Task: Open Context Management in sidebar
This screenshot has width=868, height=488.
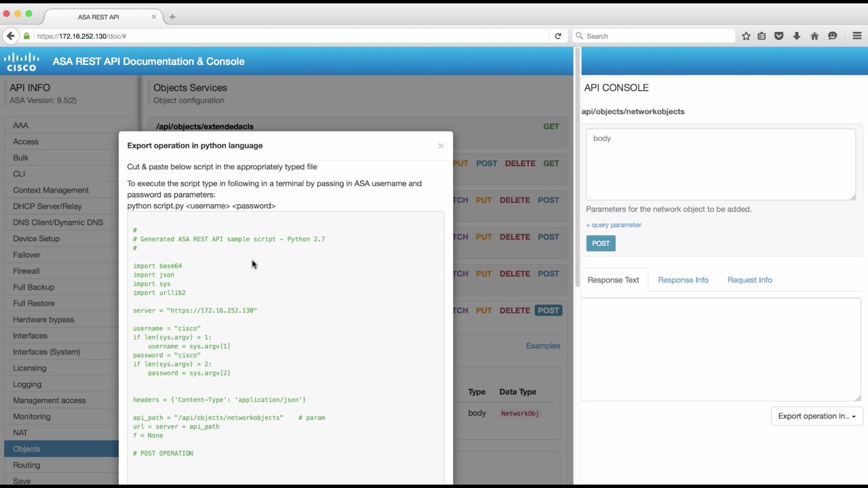Action: [61, 190]
